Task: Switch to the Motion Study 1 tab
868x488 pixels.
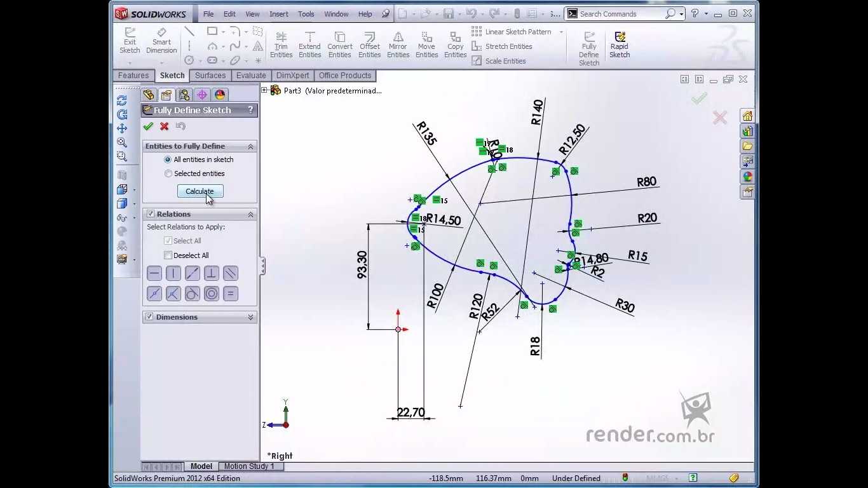Action: point(249,466)
